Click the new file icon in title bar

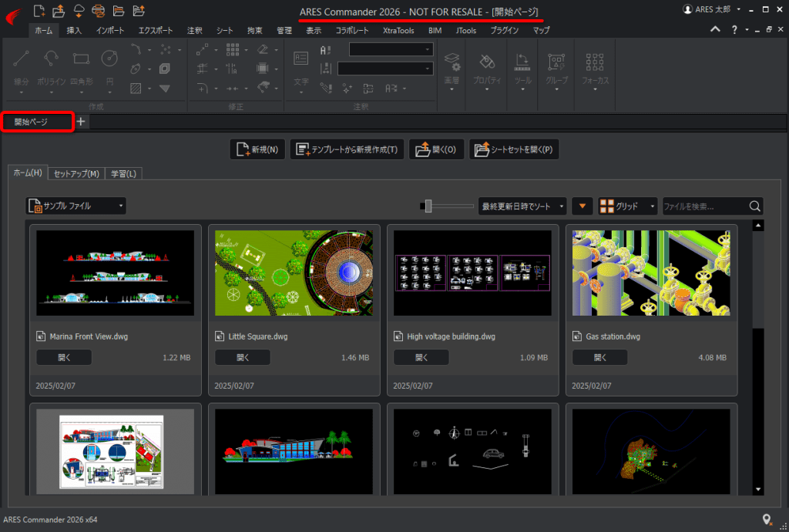point(39,10)
